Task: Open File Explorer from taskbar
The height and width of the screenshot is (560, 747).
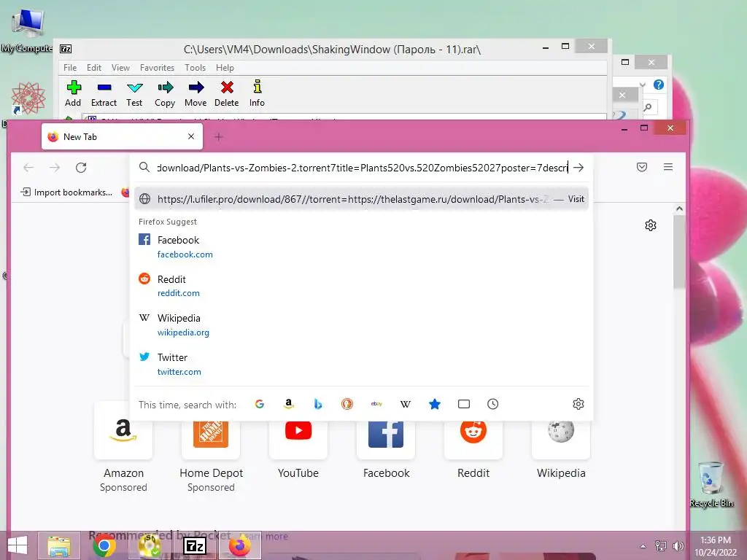Action: coord(59,545)
